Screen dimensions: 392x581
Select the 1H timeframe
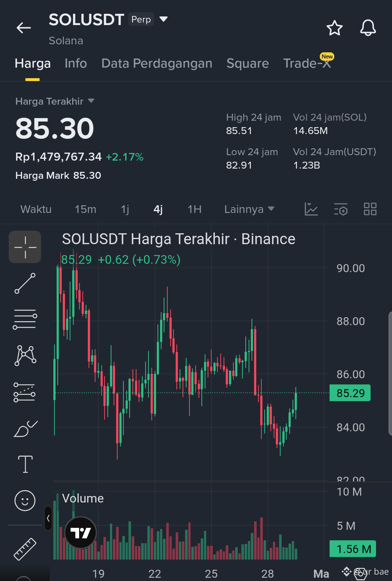tap(195, 209)
